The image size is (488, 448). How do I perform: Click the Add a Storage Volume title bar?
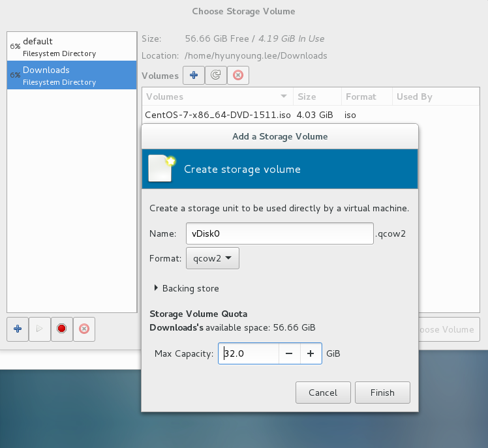(280, 136)
